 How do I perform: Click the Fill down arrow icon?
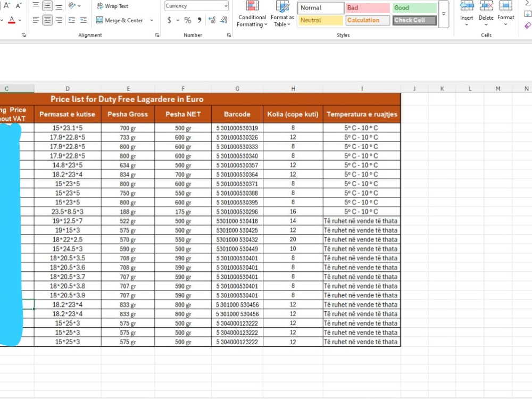pyautogui.click(x=528, y=14)
